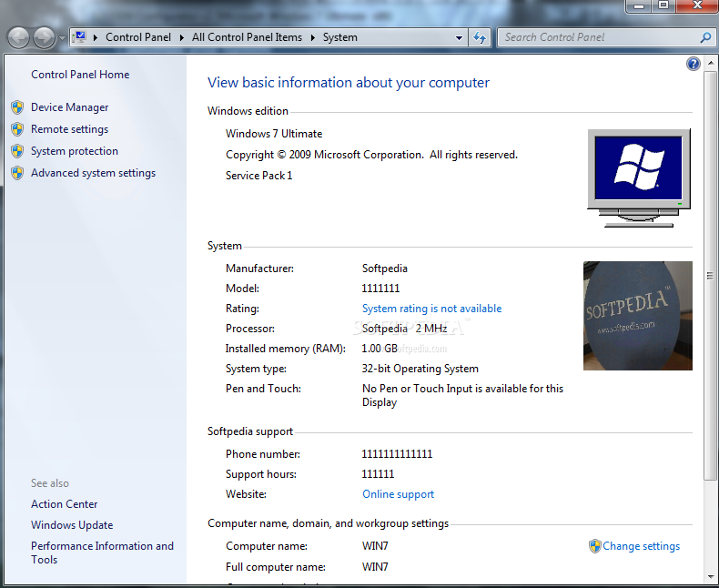
Task: Click the Softpedia OEM logo image
Action: [x=638, y=316]
